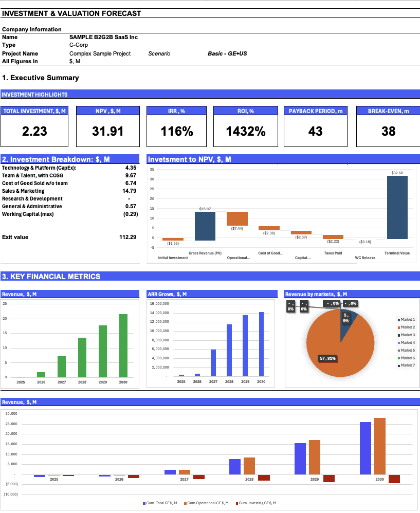Click the 2030 column in the Revenue chart

click(x=123, y=345)
